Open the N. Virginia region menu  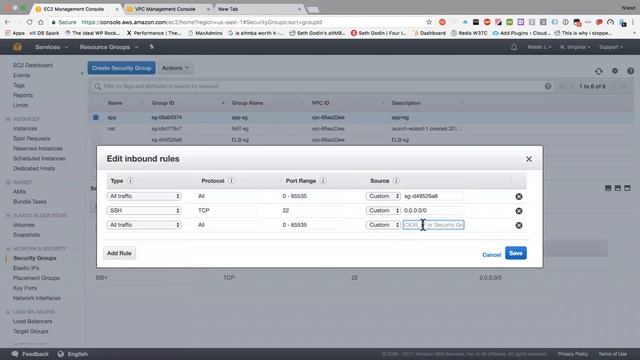575,47
